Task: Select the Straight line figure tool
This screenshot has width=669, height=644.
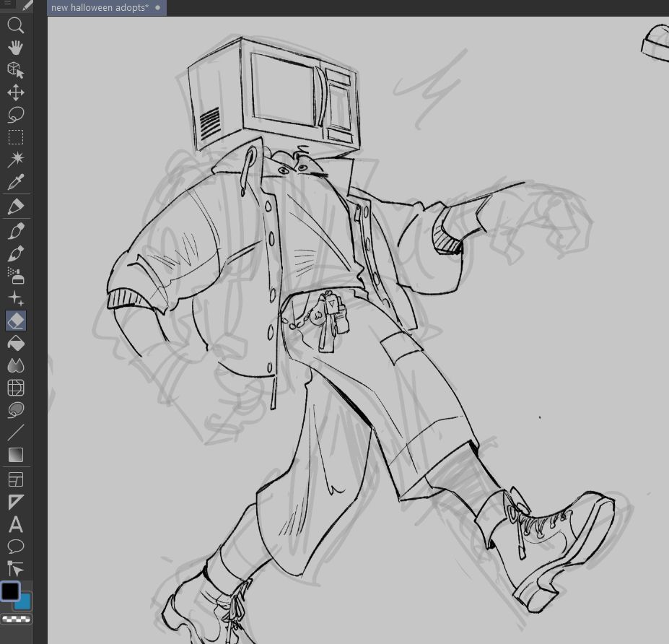Action: click(16, 432)
